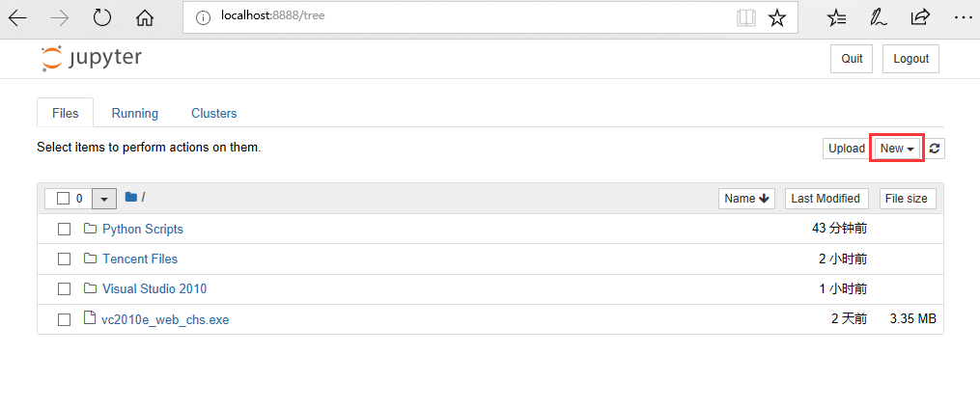Open the Visual Studio 2010 folder
This screenshot has height=409, width=980.
pyautogui.click(x=154, y=289)
